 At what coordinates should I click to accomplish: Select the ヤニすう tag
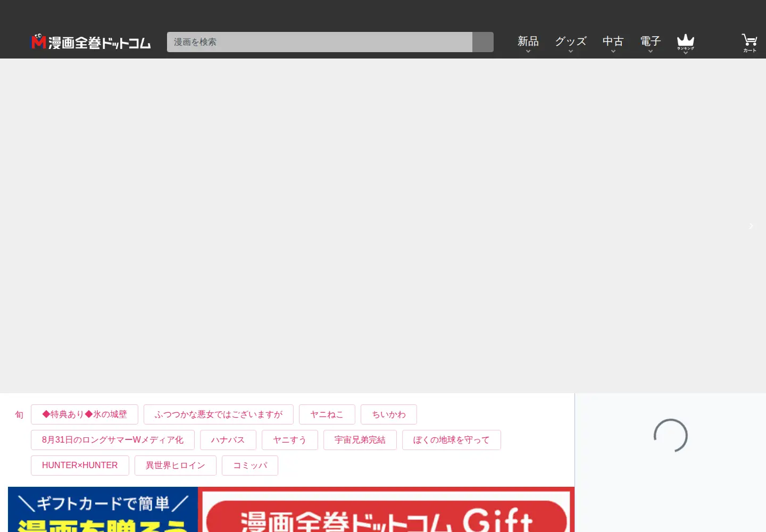[290, 440]
